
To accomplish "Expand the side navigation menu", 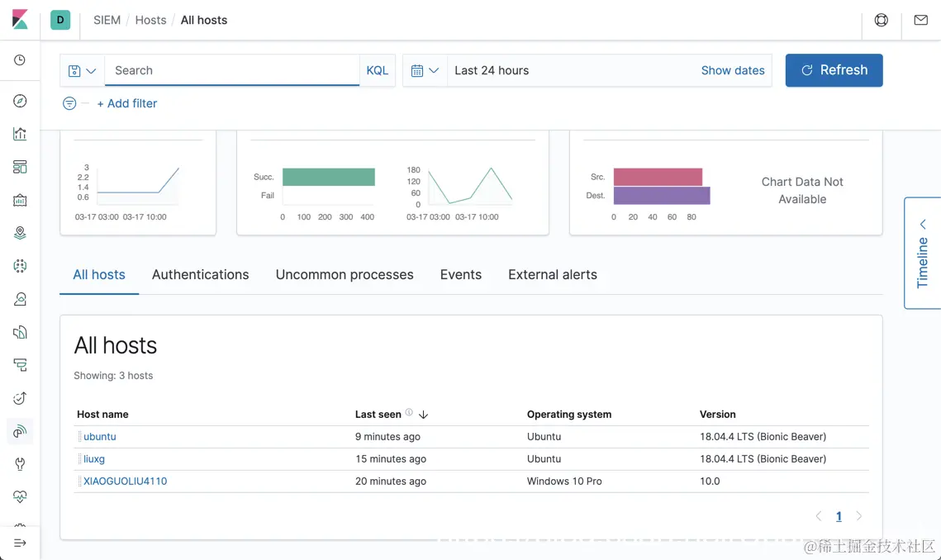I will [20, 543].
